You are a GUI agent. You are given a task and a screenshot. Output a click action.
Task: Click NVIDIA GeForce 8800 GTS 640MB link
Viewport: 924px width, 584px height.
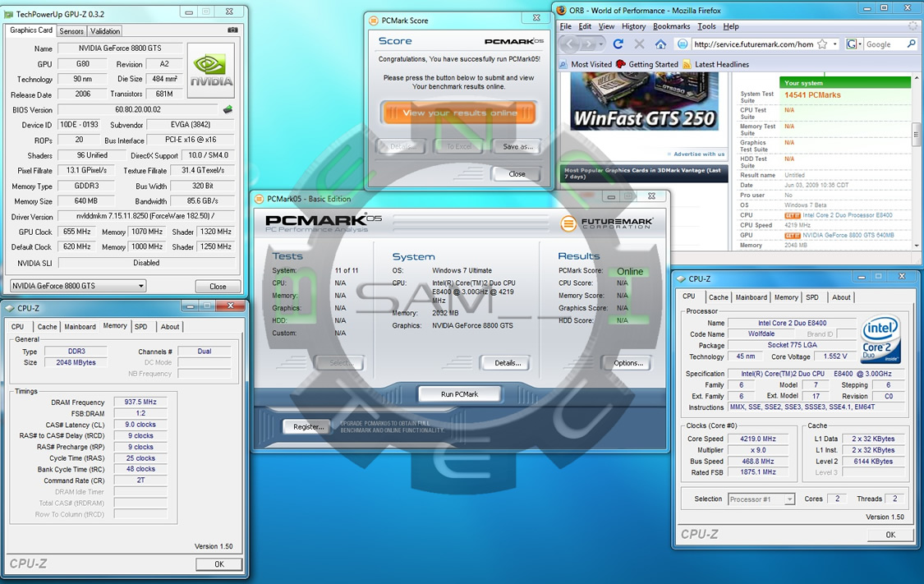848,235
